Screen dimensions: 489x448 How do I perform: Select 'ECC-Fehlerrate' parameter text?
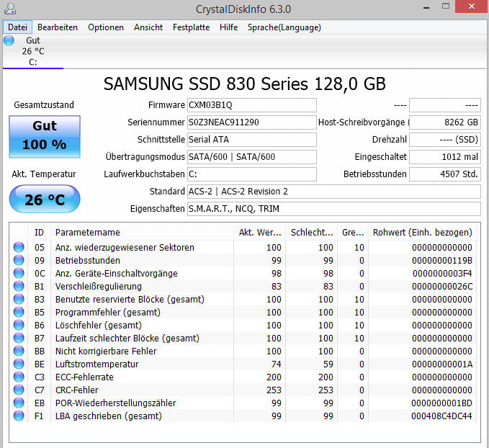coord(84,377)
